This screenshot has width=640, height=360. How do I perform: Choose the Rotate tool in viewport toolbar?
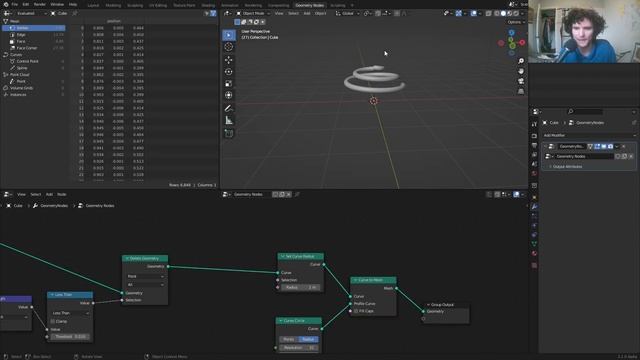[229, 72]
